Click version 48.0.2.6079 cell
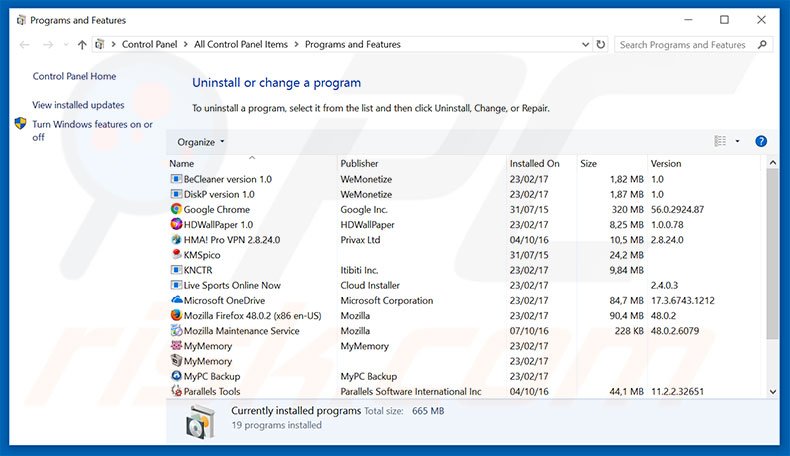Screen dimensions: 790x456 click(675, 331)
